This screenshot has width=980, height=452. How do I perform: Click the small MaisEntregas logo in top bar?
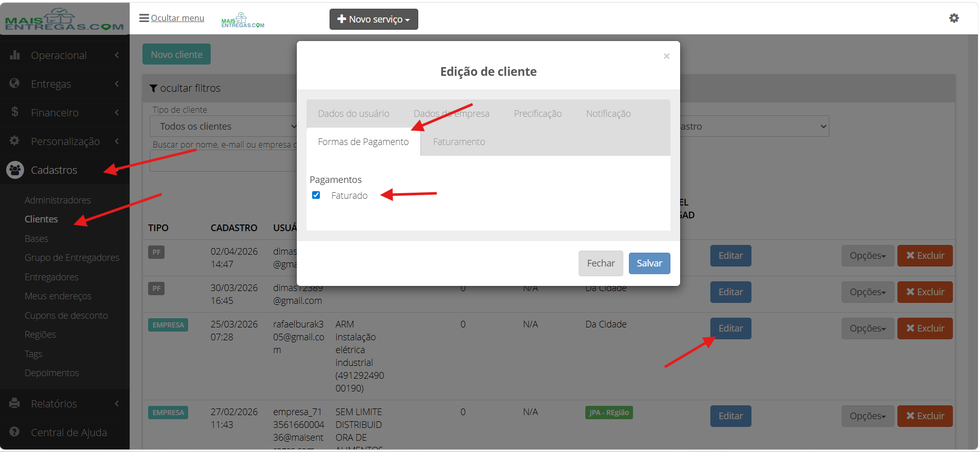point(243,20)
